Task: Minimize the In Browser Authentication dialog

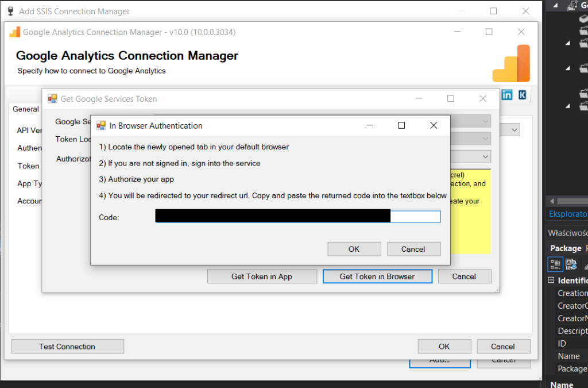Action: click(x=369, y=126)
